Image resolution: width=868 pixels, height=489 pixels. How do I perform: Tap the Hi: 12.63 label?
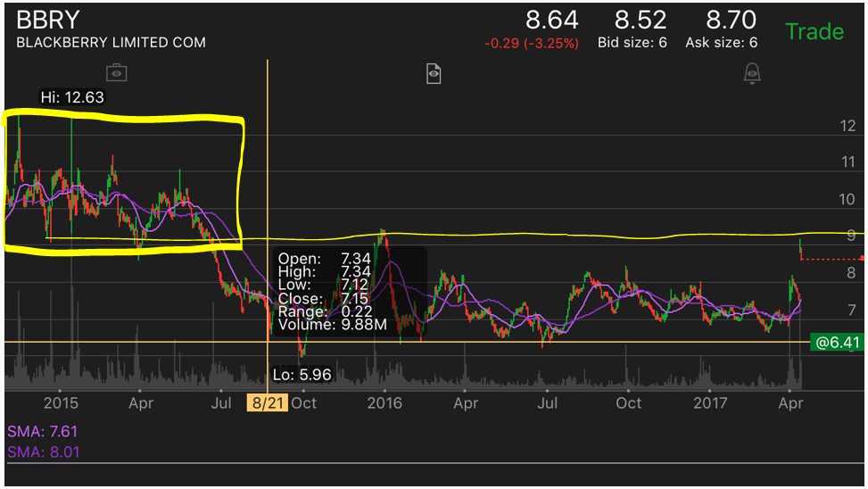tap(72, 97)
